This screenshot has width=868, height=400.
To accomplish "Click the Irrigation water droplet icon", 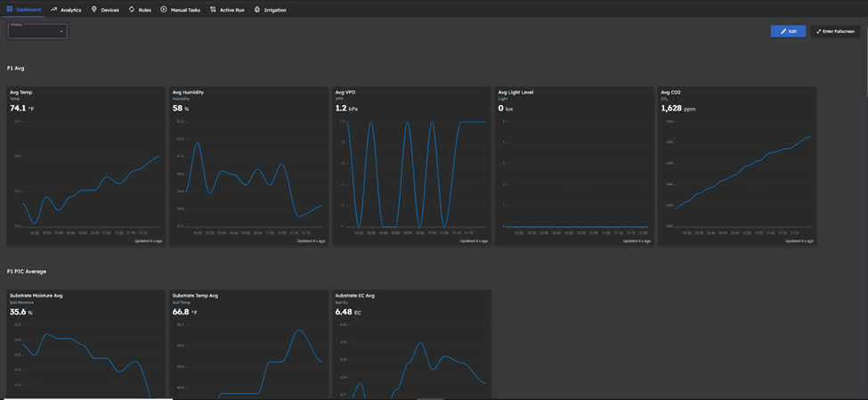I will point(257,10).
